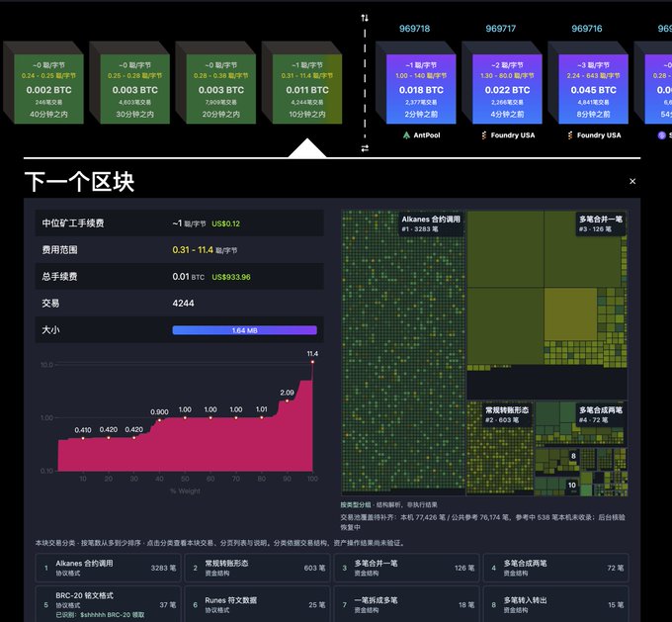This screenshot has height=622, width=672.
Task: Click the 中位矿工手续费 row label
Action: tap(73, 223)
